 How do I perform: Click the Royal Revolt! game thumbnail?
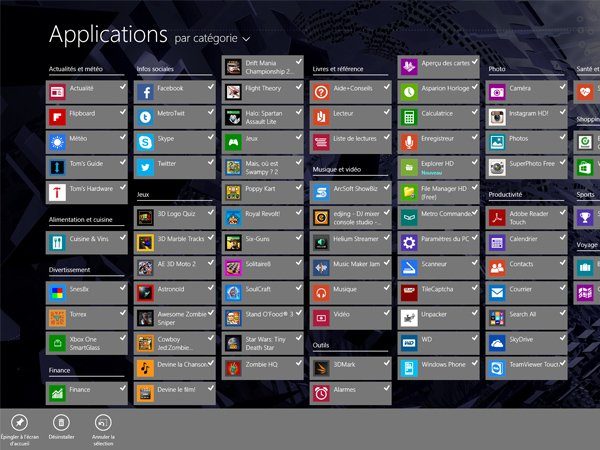coord(233,218)
